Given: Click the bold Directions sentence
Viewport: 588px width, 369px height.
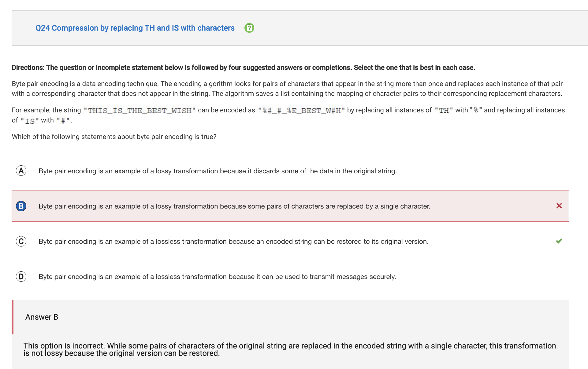Looking at the screenshot, I should [243, 68].
